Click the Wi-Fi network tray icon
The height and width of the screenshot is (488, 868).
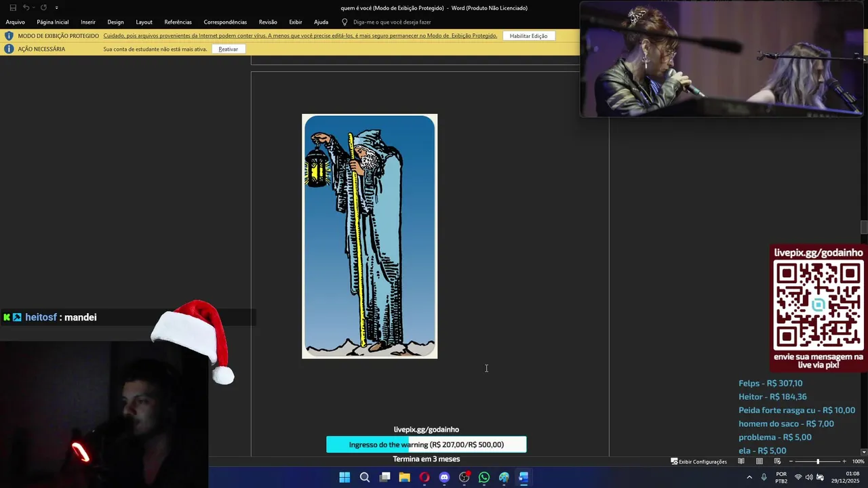point(798,477)
